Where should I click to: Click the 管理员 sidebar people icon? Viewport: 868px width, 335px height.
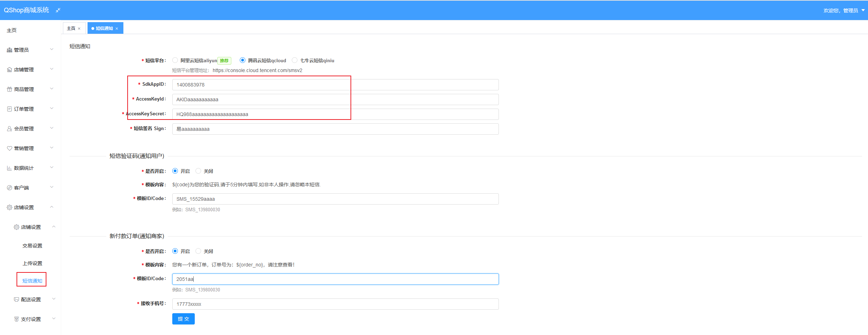[x=9, y=50]
